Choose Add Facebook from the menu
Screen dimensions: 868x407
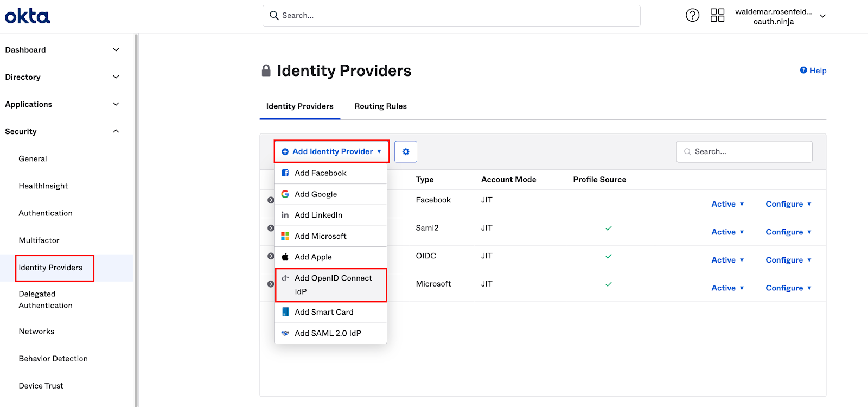coord(330,173)
